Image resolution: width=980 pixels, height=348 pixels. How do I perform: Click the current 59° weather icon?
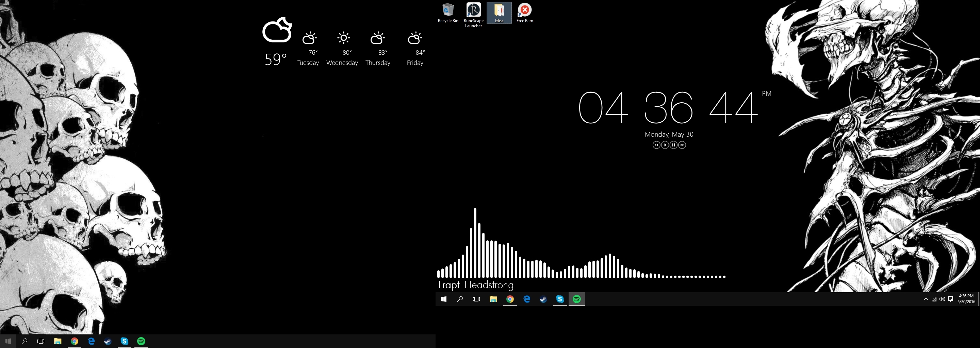(x=277, y=29)
